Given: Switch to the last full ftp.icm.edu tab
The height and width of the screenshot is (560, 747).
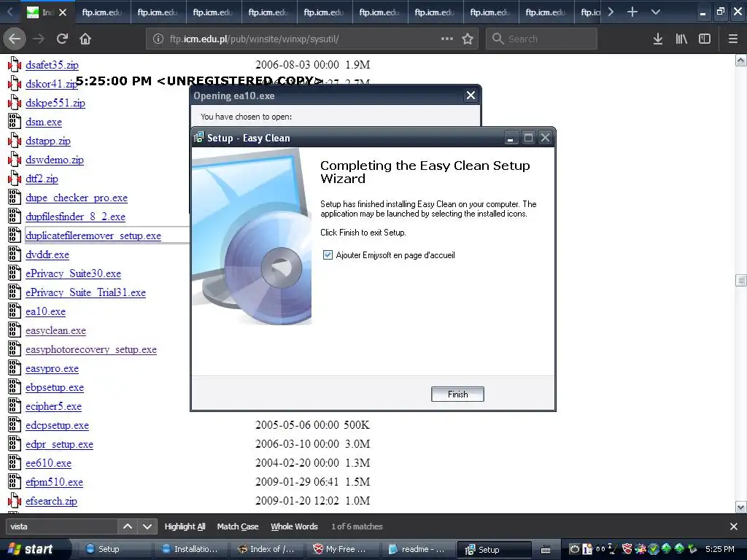Looking at the screenshot, I should tap(546, 12).
